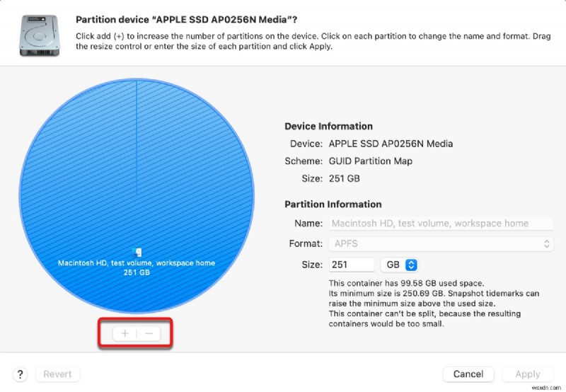Open help with the question mark button
This screenshot has height=392, width=566.
click(21, 374)
